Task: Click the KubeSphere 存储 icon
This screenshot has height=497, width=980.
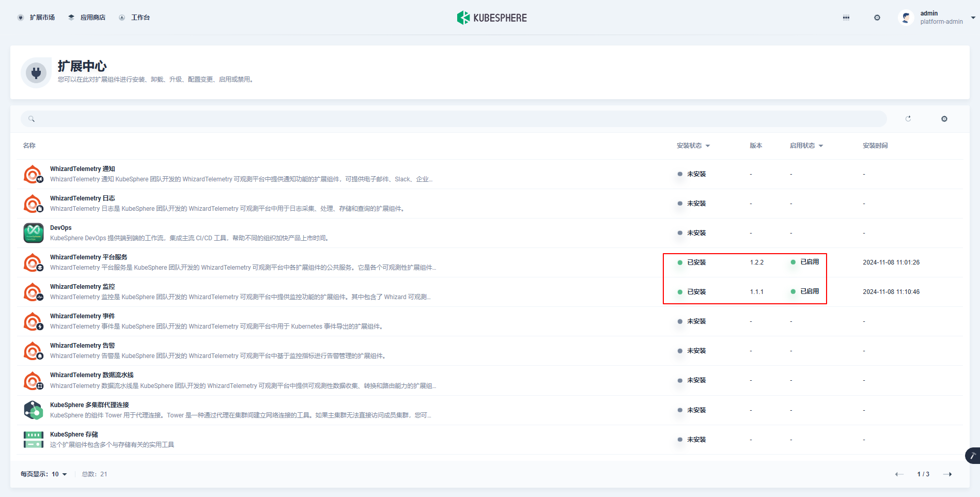Action: point(34,440)
